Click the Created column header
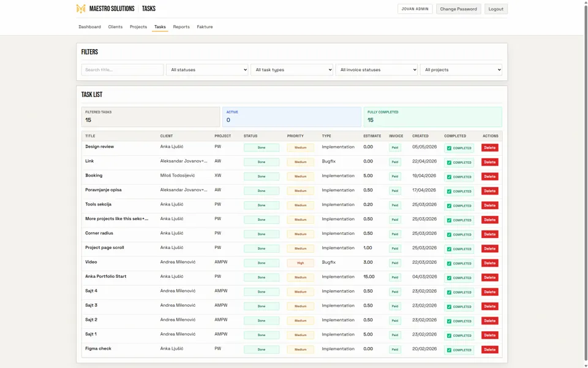588x368 pixels. pos(420,136)
